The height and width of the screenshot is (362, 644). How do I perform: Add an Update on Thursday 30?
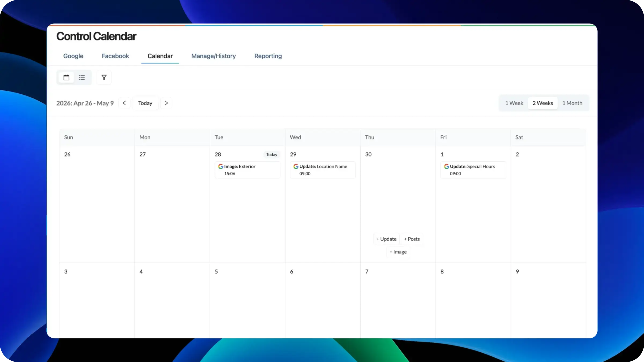386,239
